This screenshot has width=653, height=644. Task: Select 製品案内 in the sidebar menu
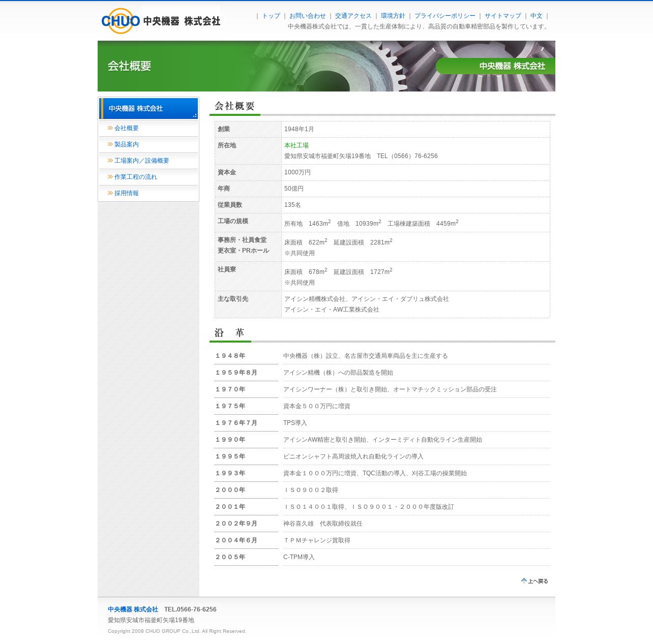[x=126, y=144]
